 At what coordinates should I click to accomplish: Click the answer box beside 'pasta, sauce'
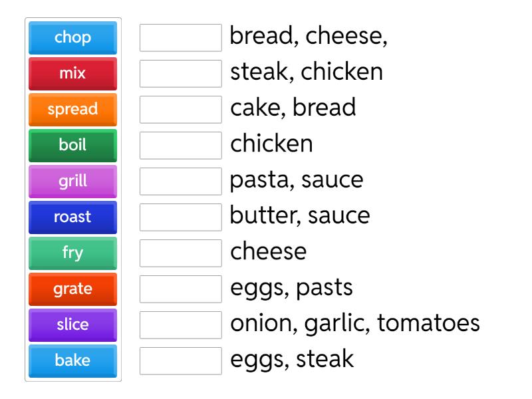181,181
